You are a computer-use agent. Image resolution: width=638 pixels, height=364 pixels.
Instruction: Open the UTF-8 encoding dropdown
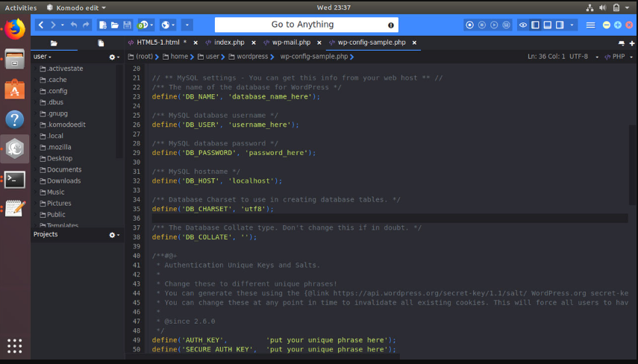pyautogui.click(x=584, y=57)
